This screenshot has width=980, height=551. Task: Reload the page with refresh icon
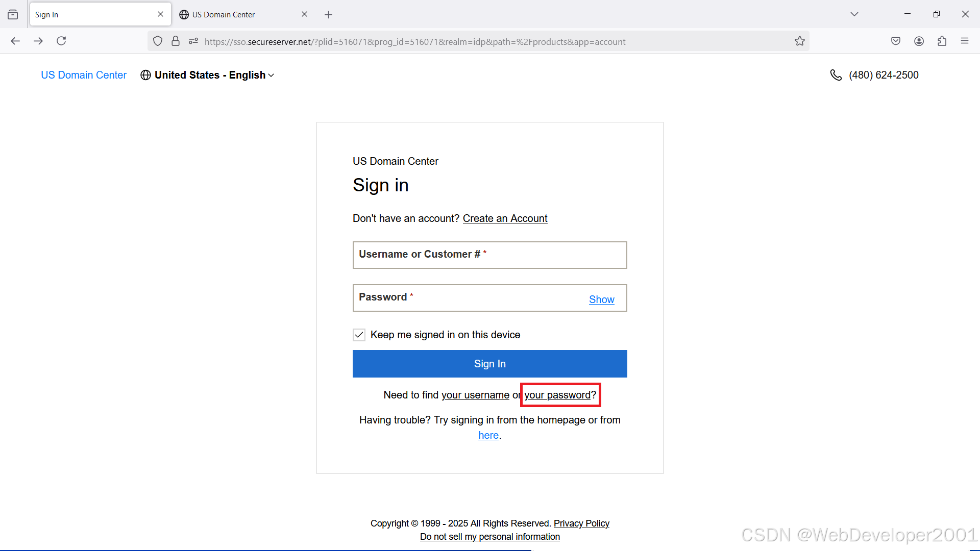[61, 41]
